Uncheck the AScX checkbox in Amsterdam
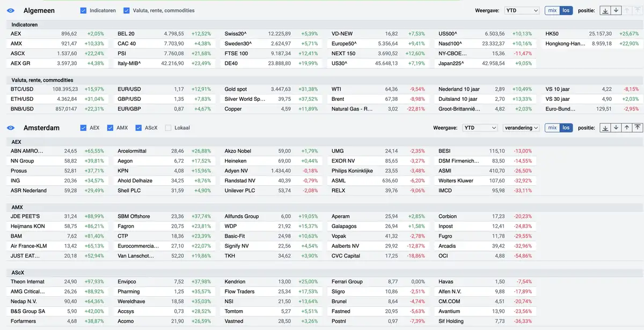 [138, 128]
